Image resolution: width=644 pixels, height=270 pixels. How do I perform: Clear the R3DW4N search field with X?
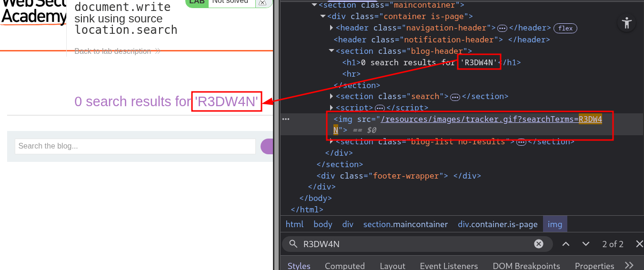pos(539,244)
